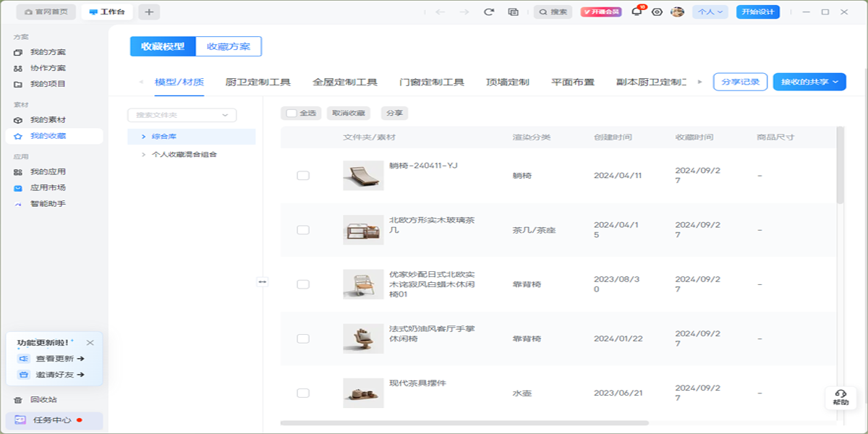The height and width of the screenshot is (434, 868).
Task: Open the Recycle Bin in sidebar
Action: click(43, 399)
